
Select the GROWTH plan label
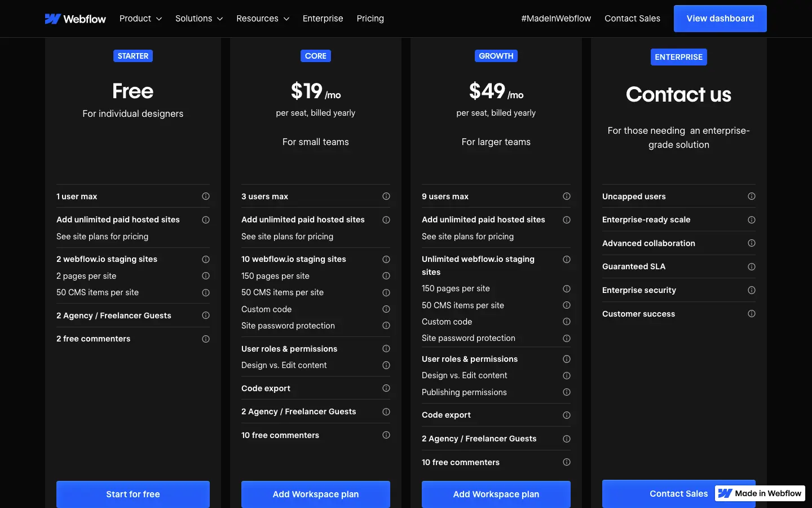pos(496,56)
